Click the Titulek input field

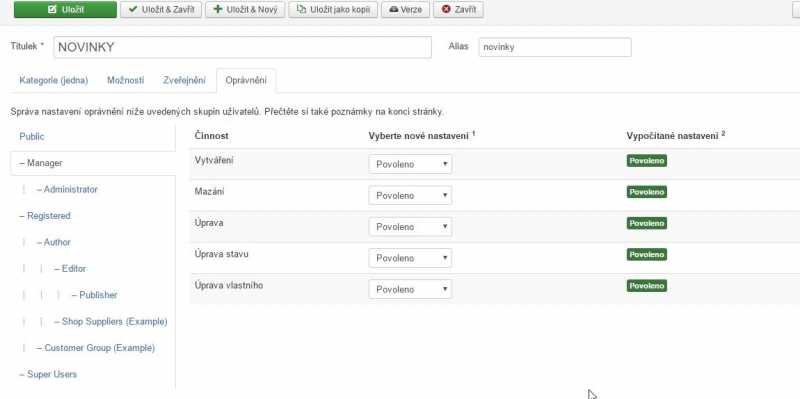click(242, 47)
